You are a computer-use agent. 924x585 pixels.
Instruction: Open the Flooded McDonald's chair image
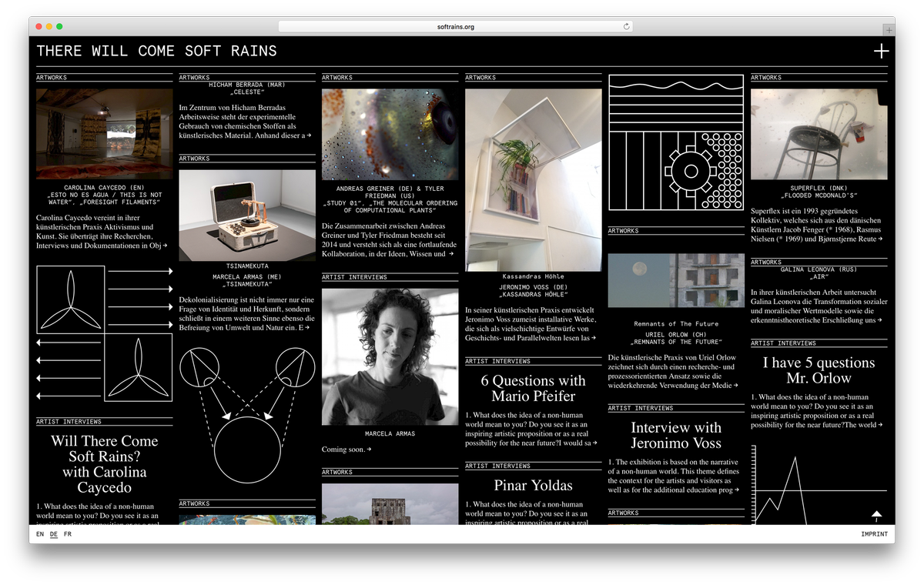coord(819,134)
